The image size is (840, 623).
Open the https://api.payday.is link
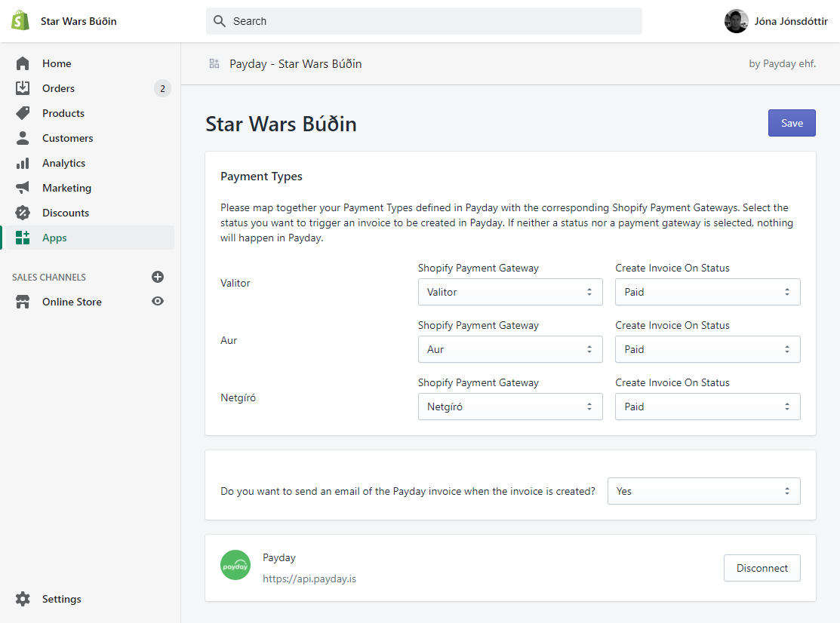point(309,578)
